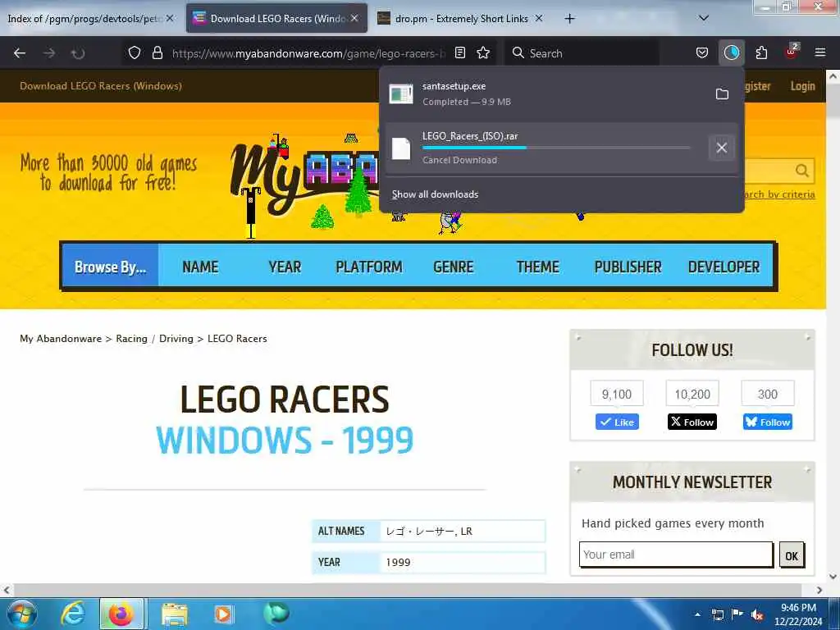List all tabs dropdown arrow
The image size is (840, 630).
704,18
